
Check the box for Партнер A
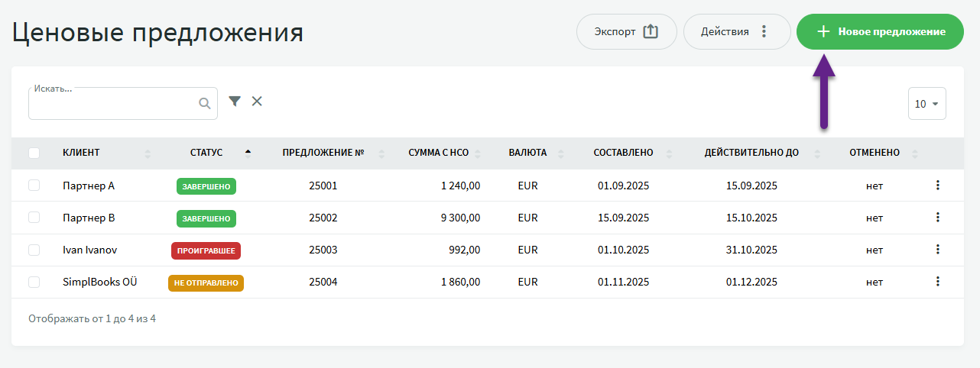point(34,186)
